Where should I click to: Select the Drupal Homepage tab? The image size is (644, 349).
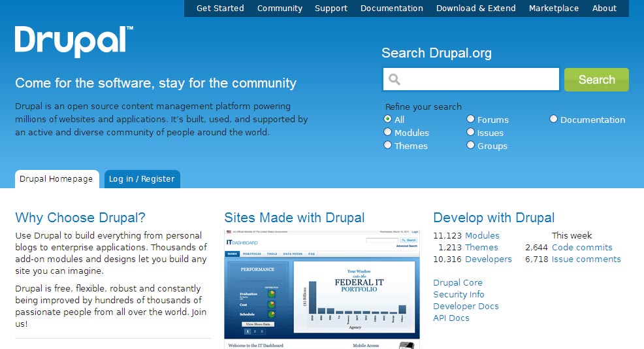[57, 179]
